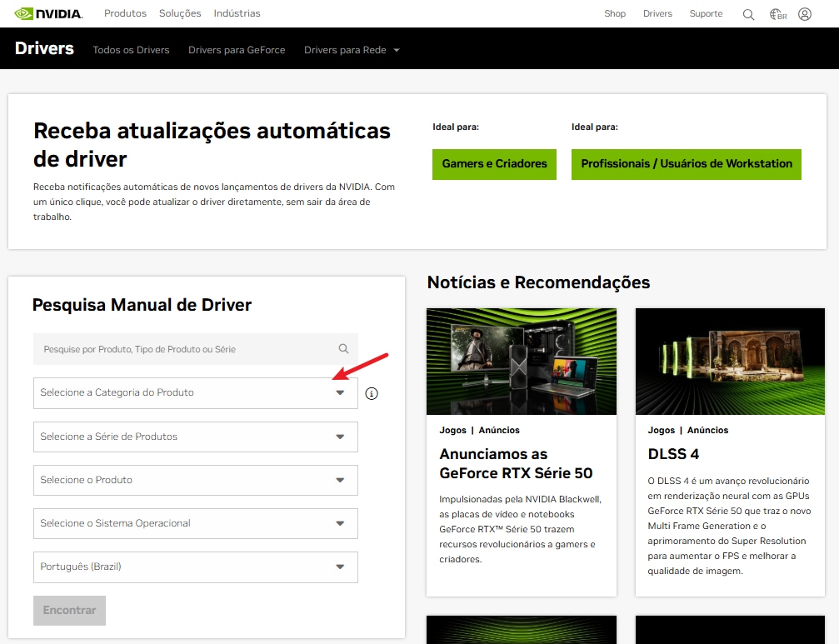839x644 pixels.
Task: Click magnifier icon in driver search field
Action: coord(343,349)
